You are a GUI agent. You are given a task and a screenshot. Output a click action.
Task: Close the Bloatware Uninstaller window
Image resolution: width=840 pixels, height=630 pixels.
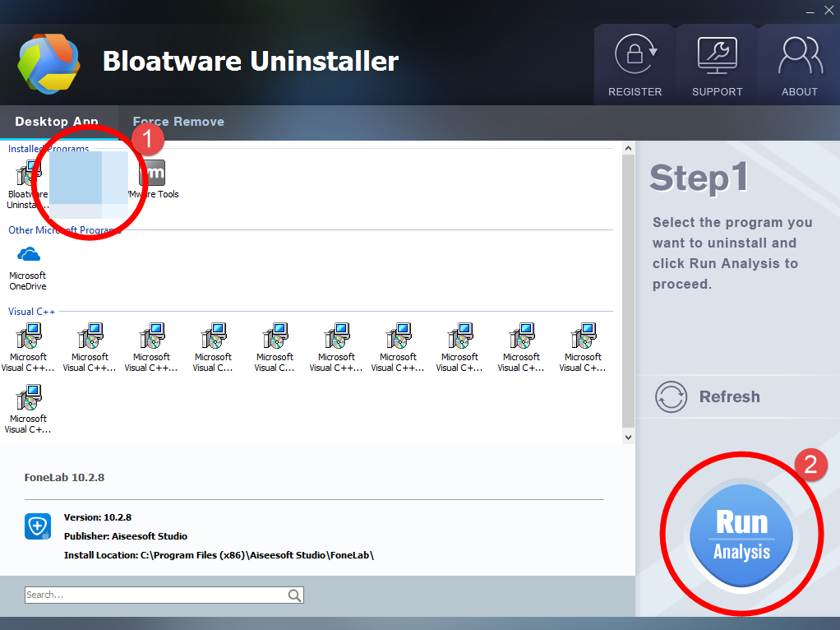tap(829, 11)
